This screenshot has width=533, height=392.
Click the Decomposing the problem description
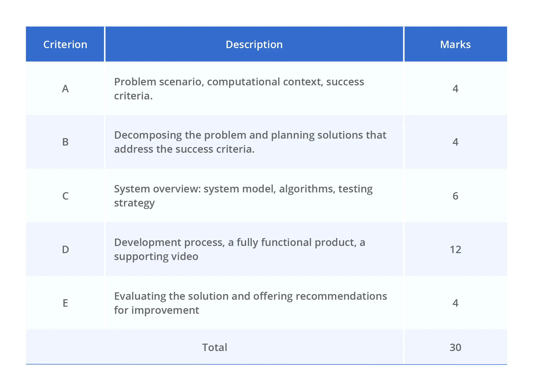click(250, 142)
